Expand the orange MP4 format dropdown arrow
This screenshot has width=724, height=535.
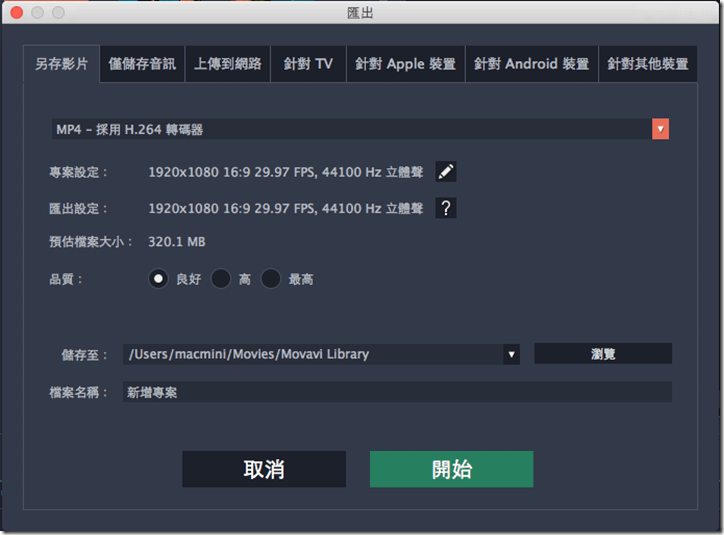(x=660, y=129)
